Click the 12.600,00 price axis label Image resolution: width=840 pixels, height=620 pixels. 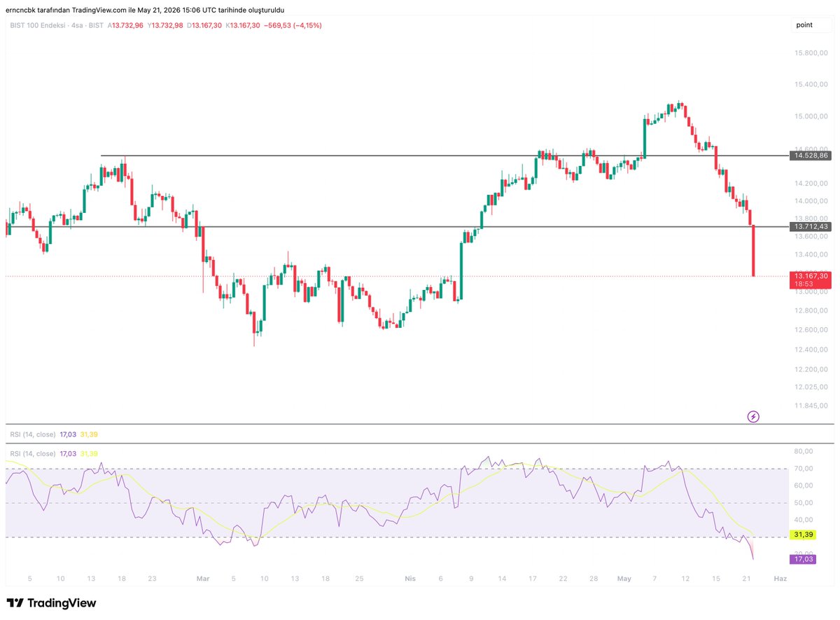pos(811,330)
